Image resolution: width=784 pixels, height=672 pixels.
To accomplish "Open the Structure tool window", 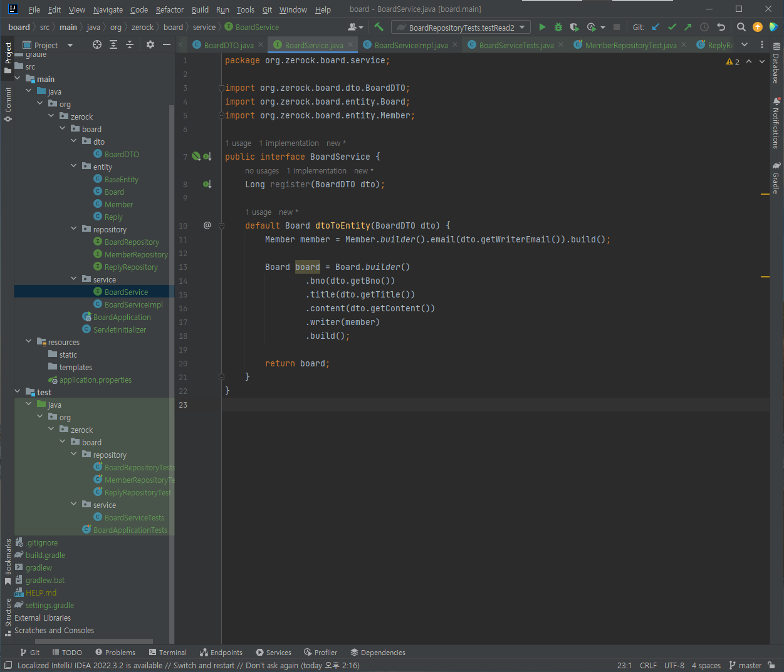I will [x=8, y=617].
